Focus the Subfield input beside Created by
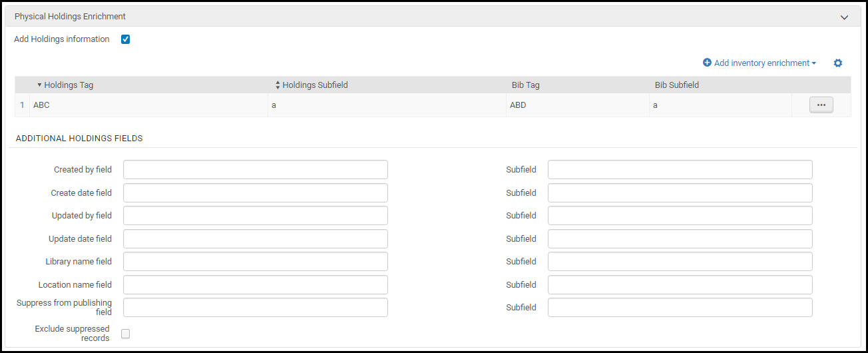 (680, 170)
